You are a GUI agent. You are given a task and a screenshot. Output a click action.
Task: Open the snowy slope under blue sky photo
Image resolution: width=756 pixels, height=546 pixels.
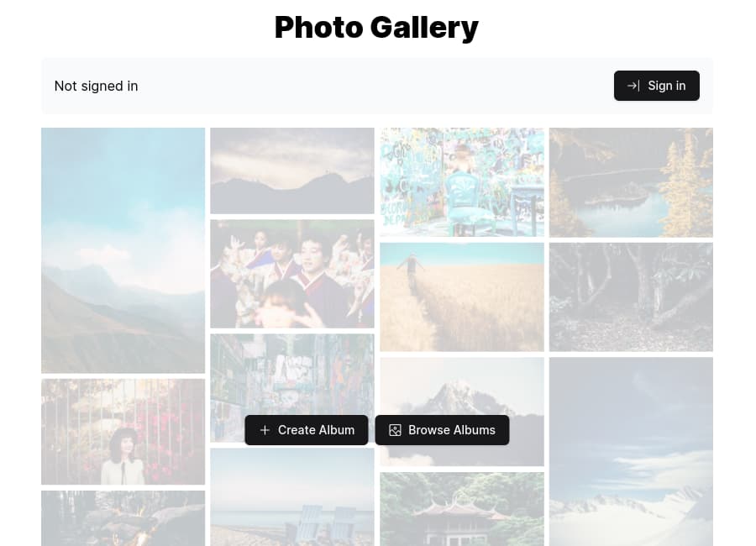[x=631, y=451]
